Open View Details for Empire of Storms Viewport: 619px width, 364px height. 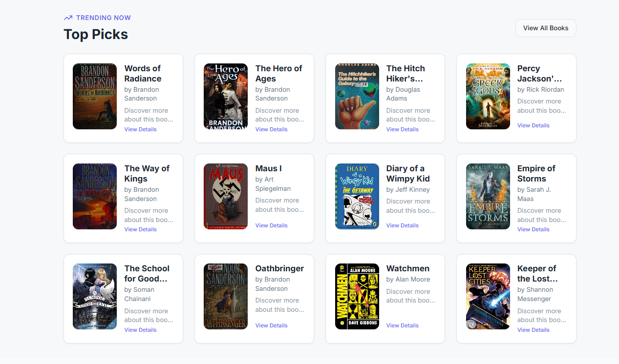point(533,229)
